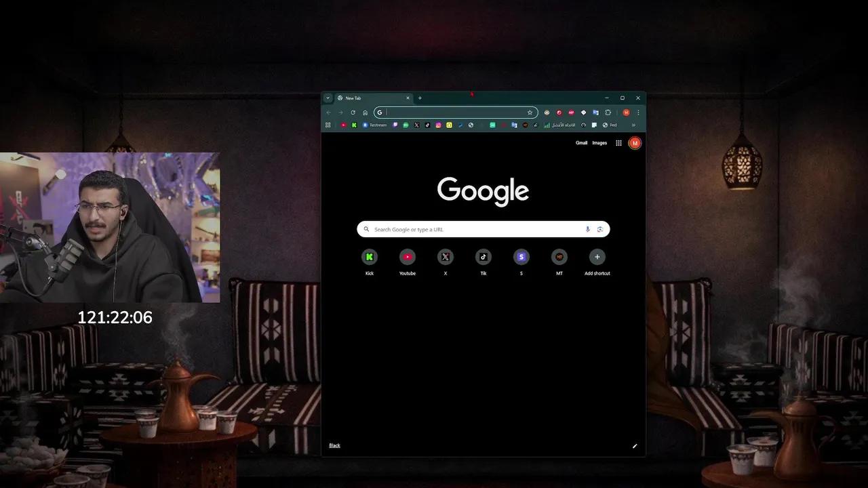Open the Home page button

[x=365, y=113]
